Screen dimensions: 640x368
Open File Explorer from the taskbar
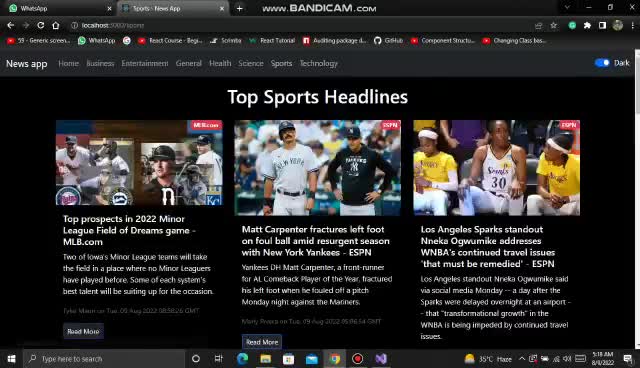coord(266,359)
